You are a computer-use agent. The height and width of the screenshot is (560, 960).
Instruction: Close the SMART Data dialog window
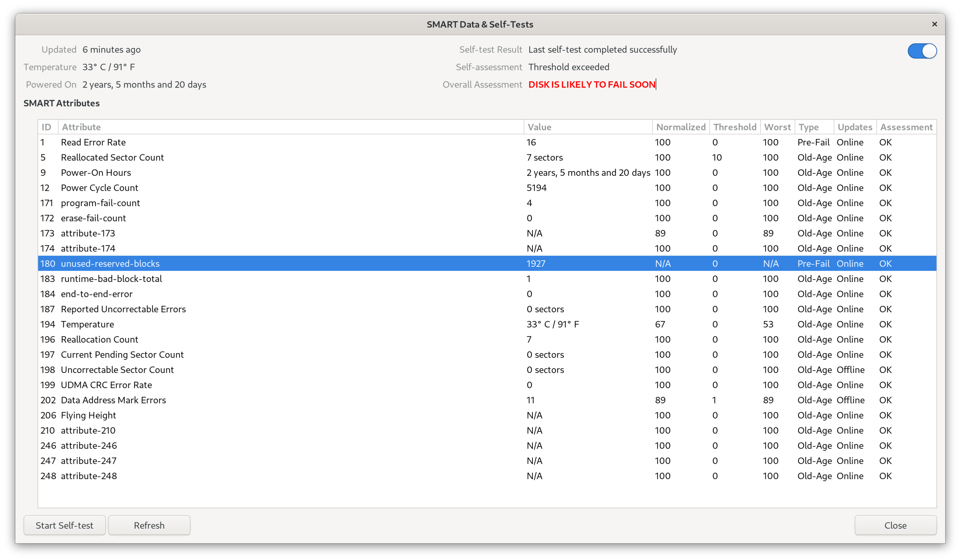point(935,24)
